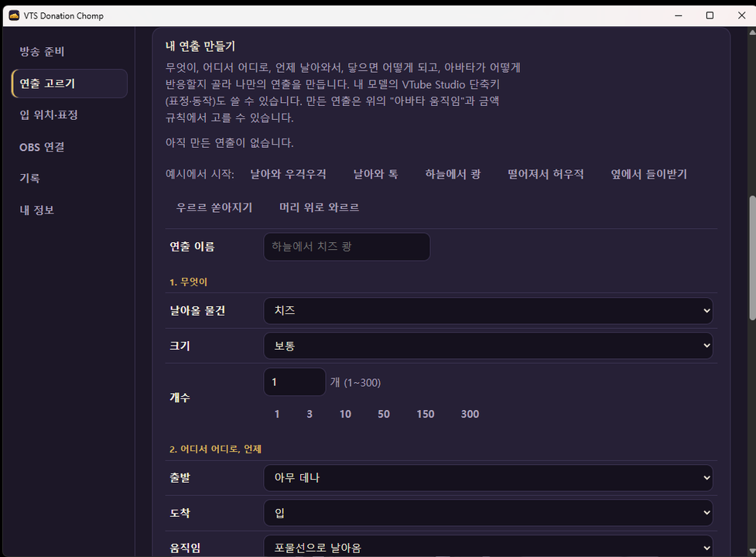Viewport: 756px width, 557px height.
Task: Click the 내 연출 만들기 heading
Action: [x=200, y=46]
